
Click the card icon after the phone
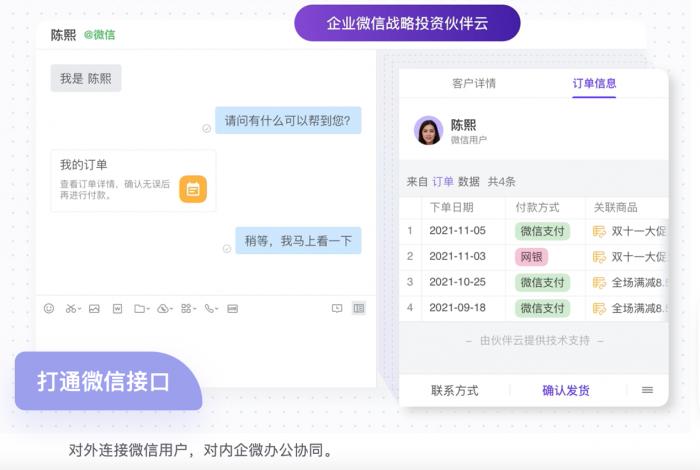pos(233,308)
